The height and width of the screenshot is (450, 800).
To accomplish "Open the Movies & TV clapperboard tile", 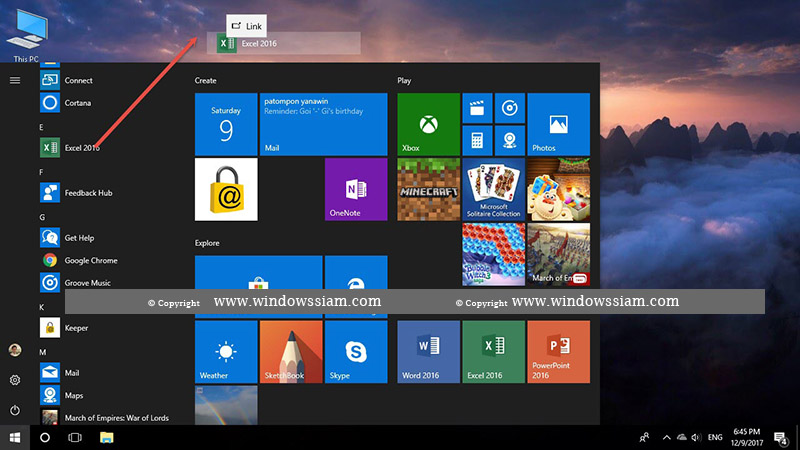I will 477,108.
